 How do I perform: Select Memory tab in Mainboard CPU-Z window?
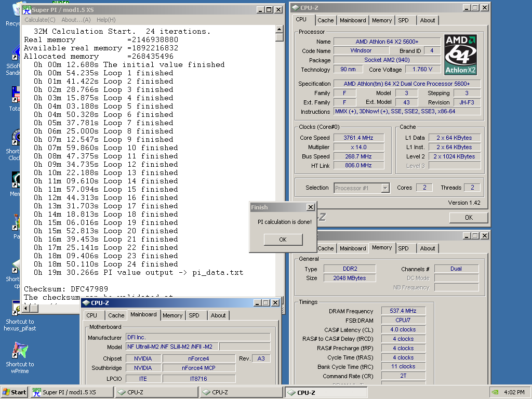point(172,315)
